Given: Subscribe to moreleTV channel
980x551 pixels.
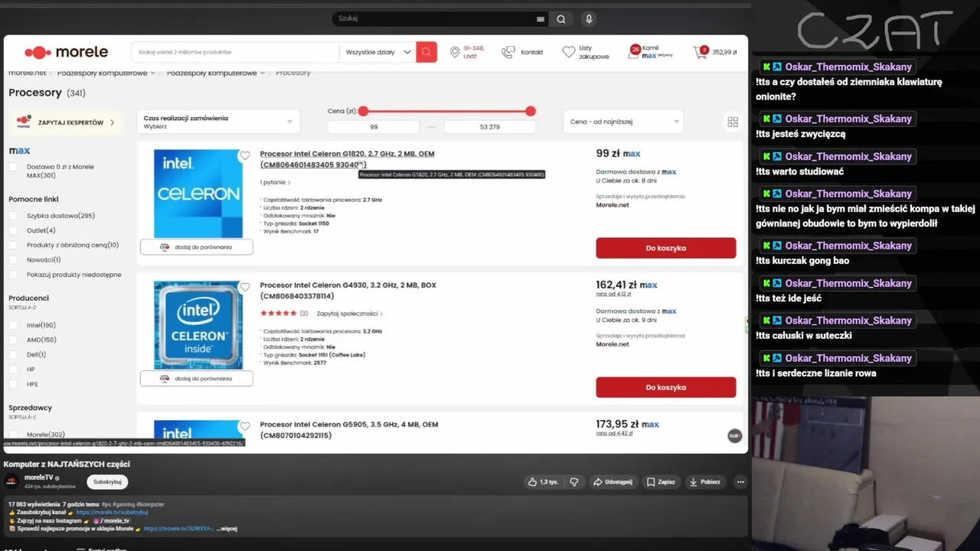Looking at the screenshot, I should point(107,482).
